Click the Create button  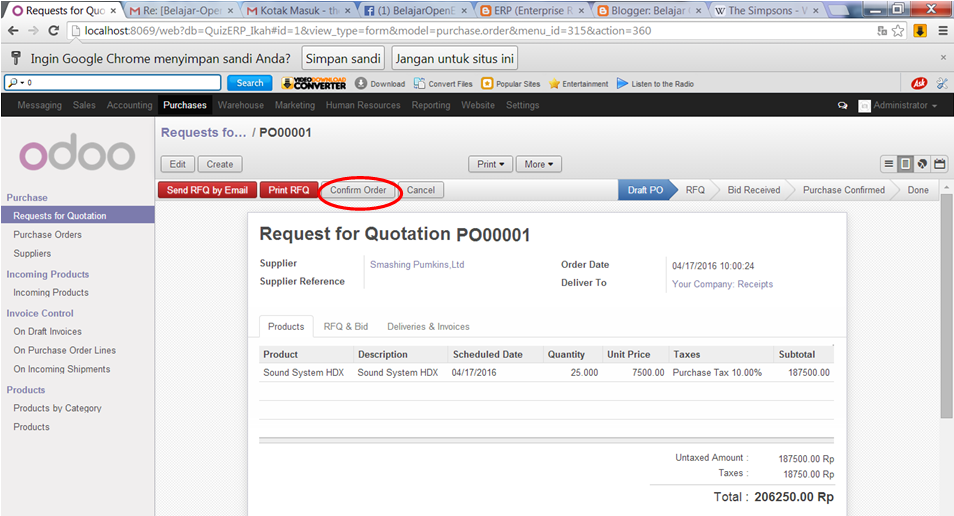[220, 164]
